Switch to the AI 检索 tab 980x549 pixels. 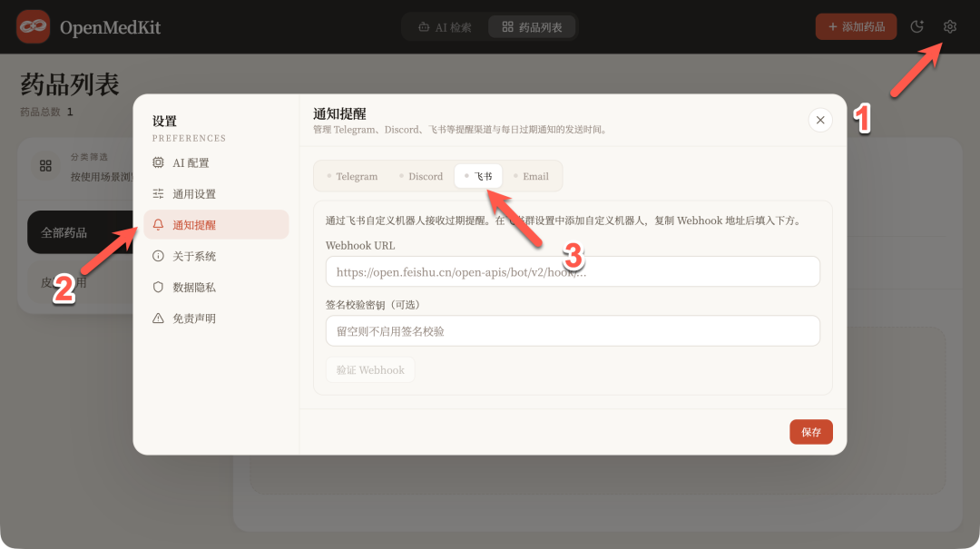point(445,27)
